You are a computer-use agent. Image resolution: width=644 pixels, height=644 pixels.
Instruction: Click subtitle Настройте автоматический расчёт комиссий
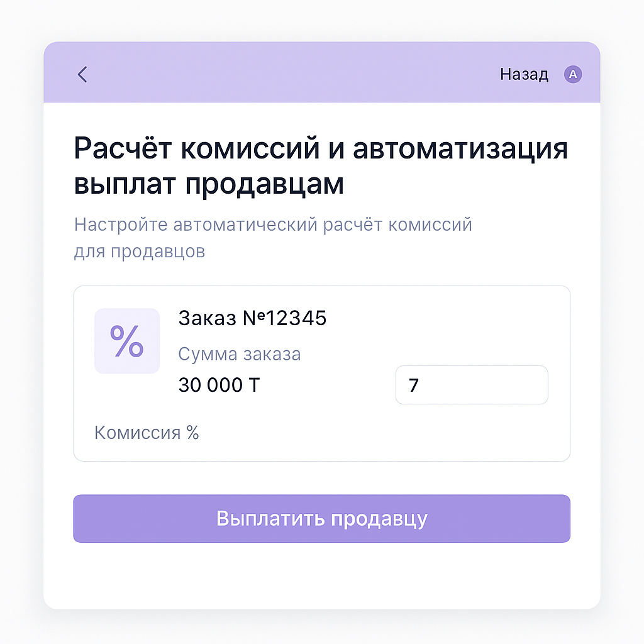(273, 225)
